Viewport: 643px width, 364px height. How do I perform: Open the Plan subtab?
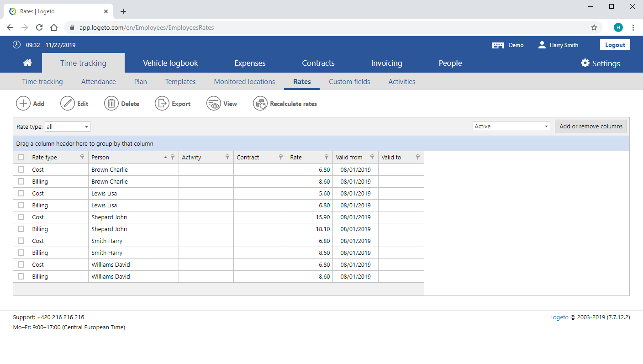(x=141, y=82)
